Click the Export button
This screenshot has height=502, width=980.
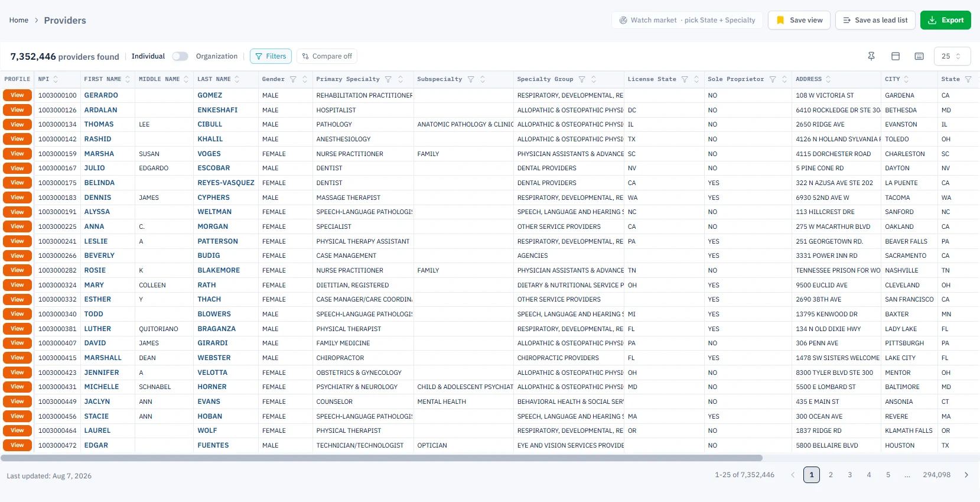946,20
